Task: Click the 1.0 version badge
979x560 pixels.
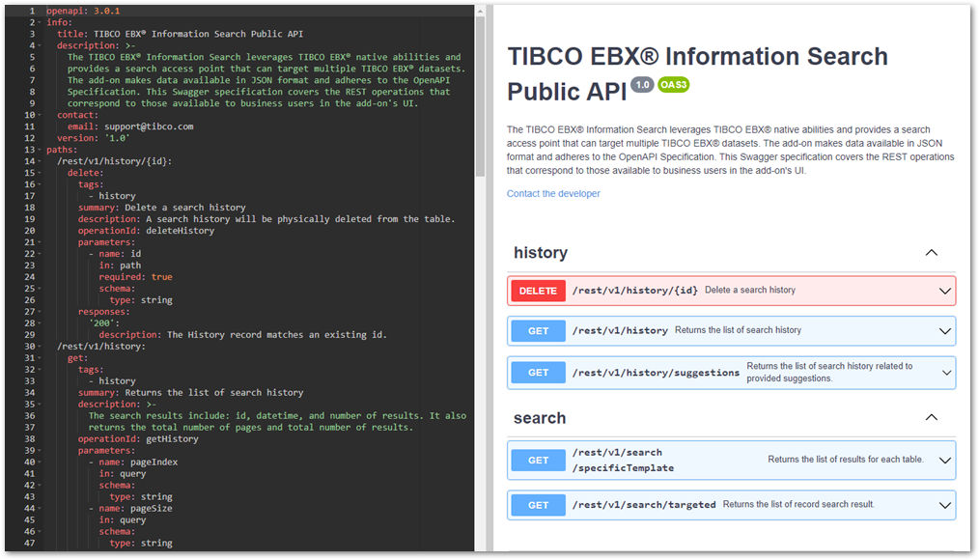Action: click(x=642, y=84)
